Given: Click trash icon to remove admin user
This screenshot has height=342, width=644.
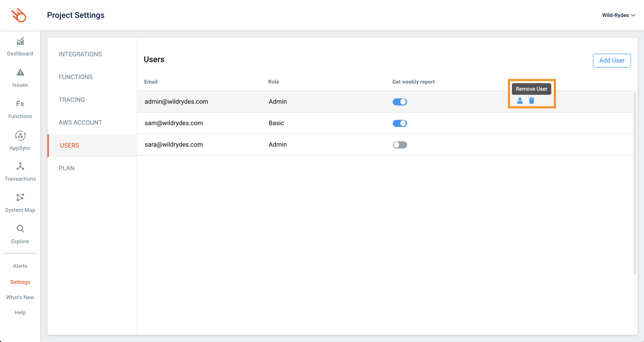Looking at the screenshot, I should coord(532,101).
